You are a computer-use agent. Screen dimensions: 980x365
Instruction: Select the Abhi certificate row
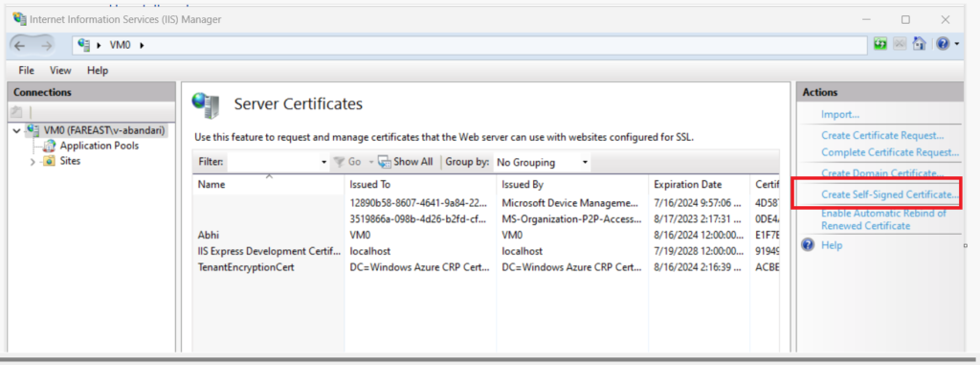[486, 235]
